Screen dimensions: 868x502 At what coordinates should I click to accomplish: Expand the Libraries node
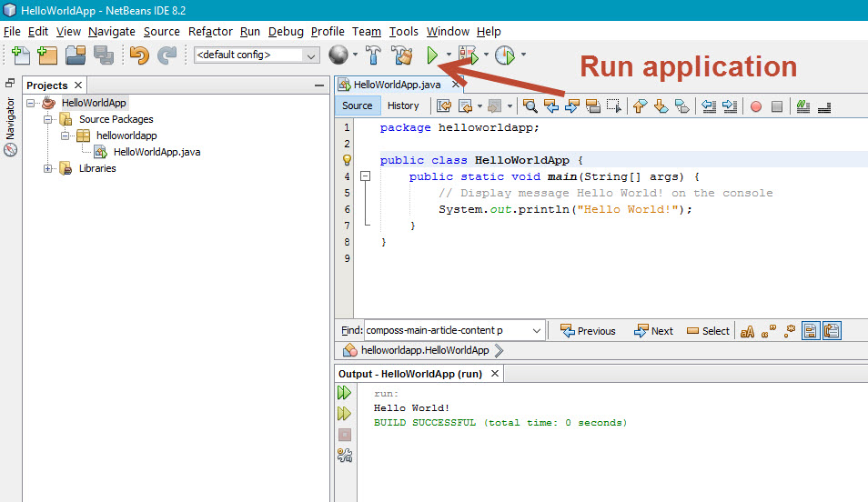(x=48, y=168)
